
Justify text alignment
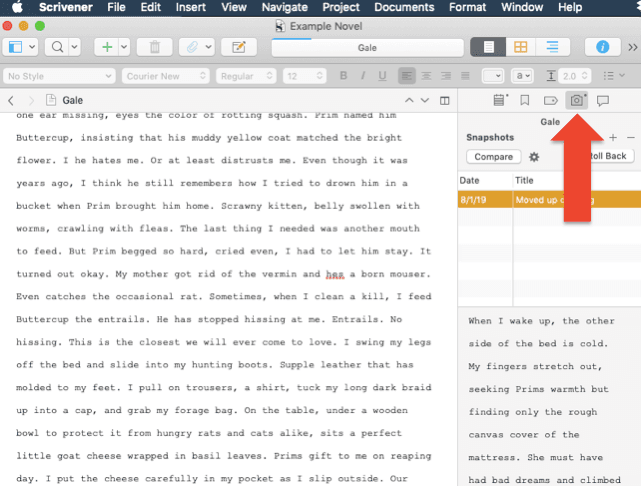point(465,76)
